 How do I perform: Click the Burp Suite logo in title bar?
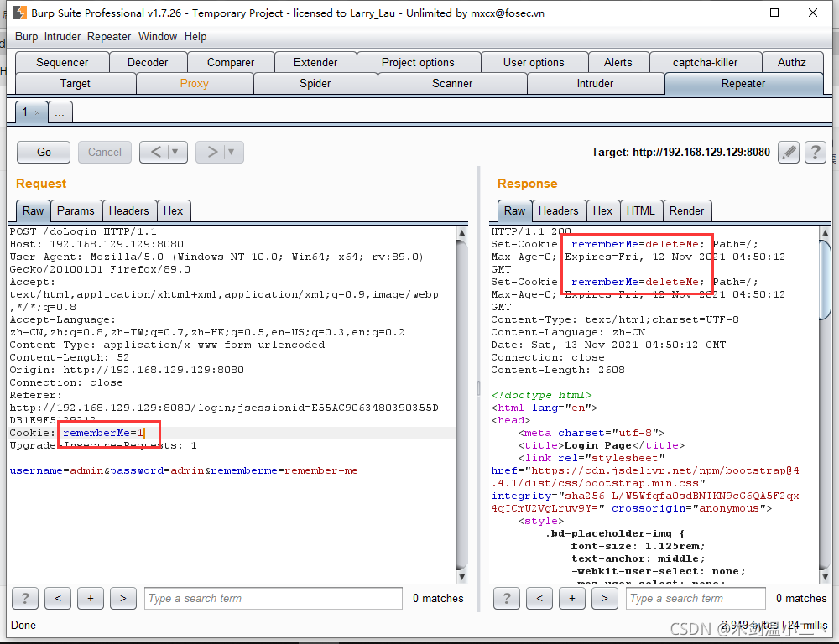point(20,13)
